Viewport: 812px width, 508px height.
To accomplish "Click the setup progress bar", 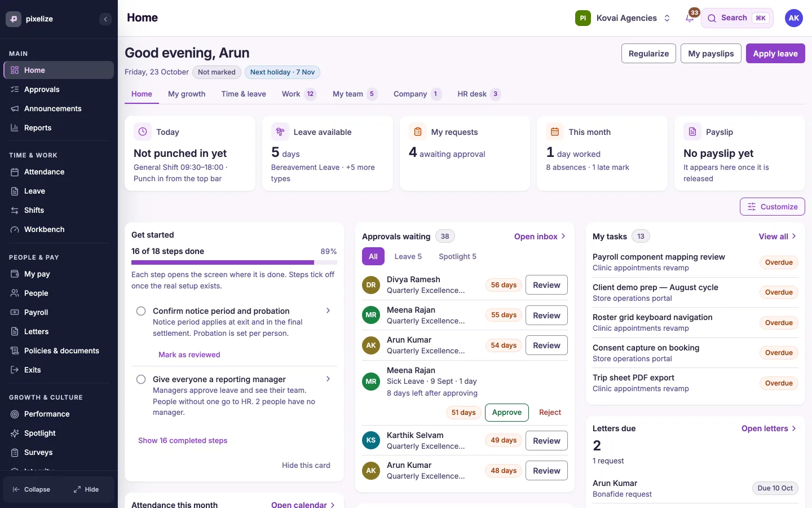I will pos(234,262).
